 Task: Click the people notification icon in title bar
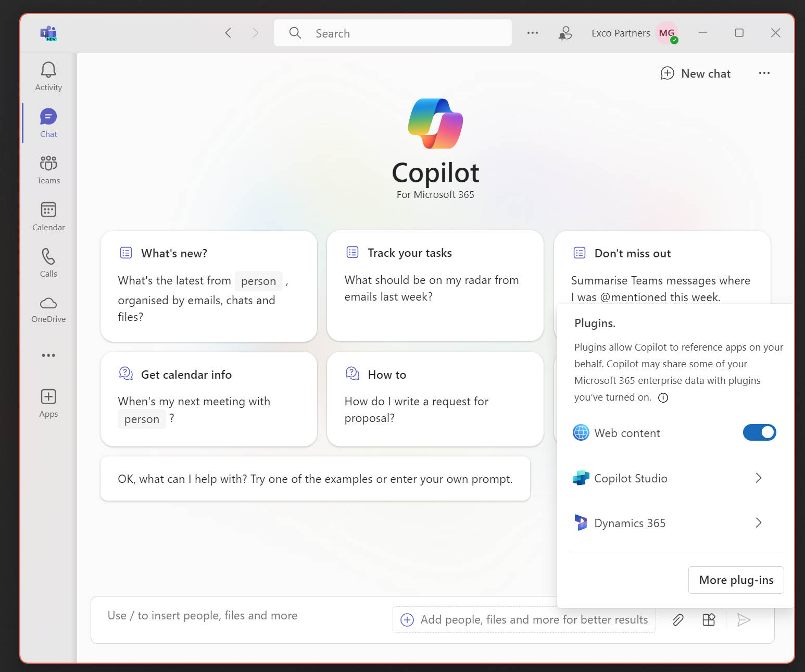(x=565, y=33)
